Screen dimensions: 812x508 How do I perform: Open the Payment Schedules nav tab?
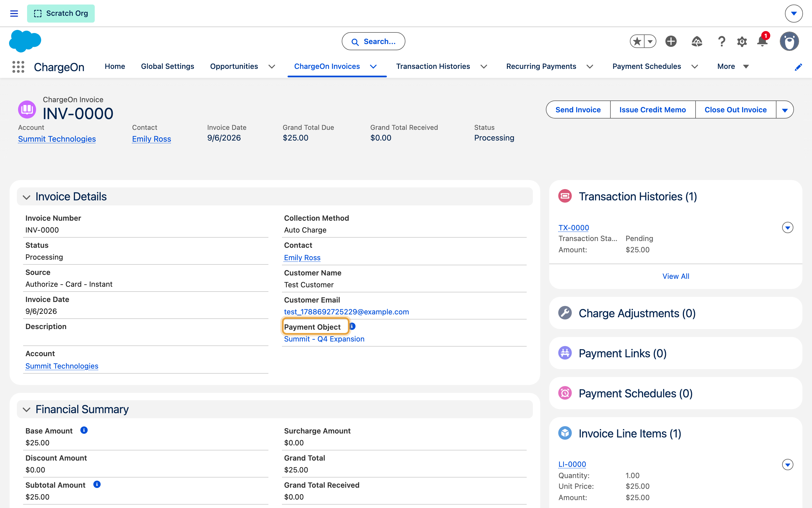click(646, 67)
